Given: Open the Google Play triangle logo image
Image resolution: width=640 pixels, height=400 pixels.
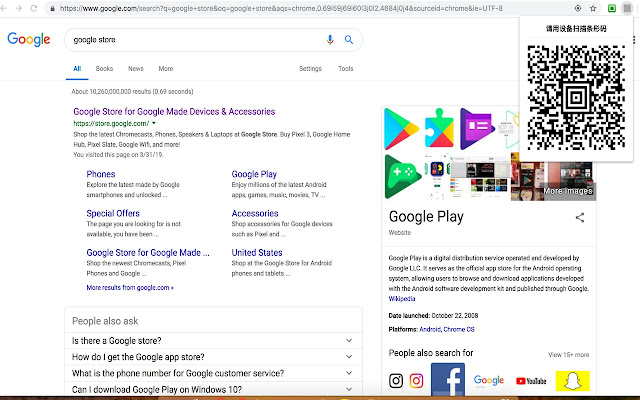Looking at the screenshot, I should [401, 129].
